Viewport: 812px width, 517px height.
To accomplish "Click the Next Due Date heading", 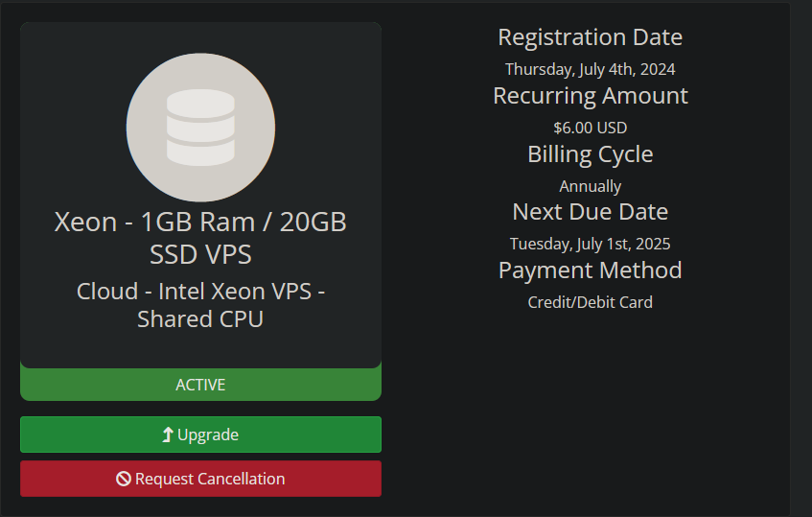I will [x=590, y=212].
